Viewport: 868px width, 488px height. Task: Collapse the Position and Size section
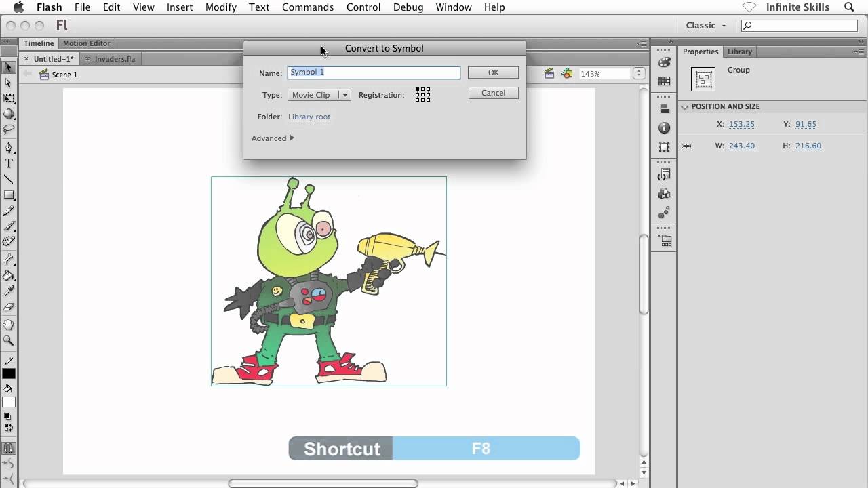685,107
